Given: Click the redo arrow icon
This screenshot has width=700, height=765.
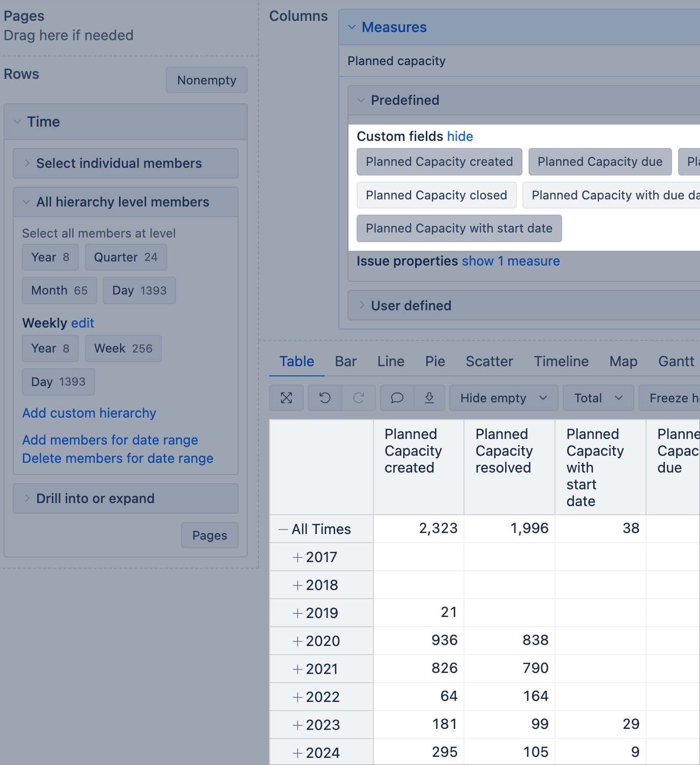Looking at the screenshot, I should [359, 398].
